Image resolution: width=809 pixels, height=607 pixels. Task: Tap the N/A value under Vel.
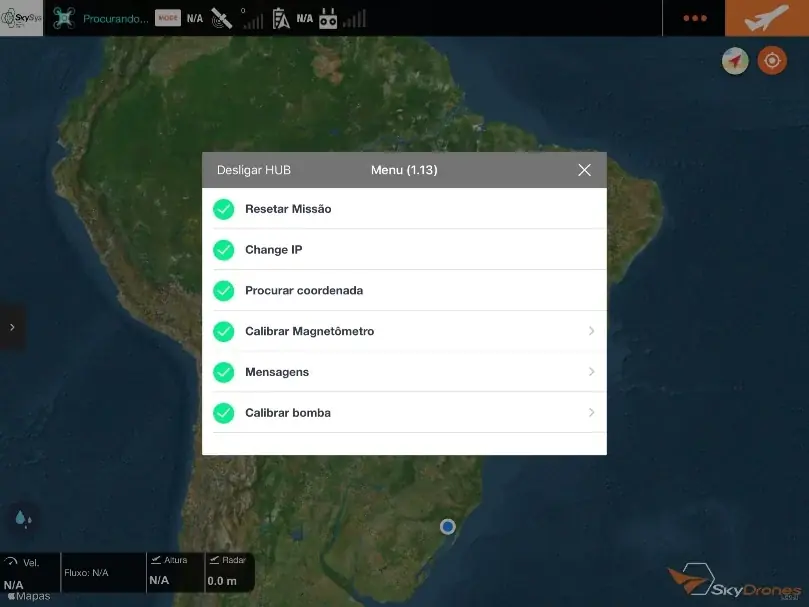pyautogui.click(x=13, y=585)
